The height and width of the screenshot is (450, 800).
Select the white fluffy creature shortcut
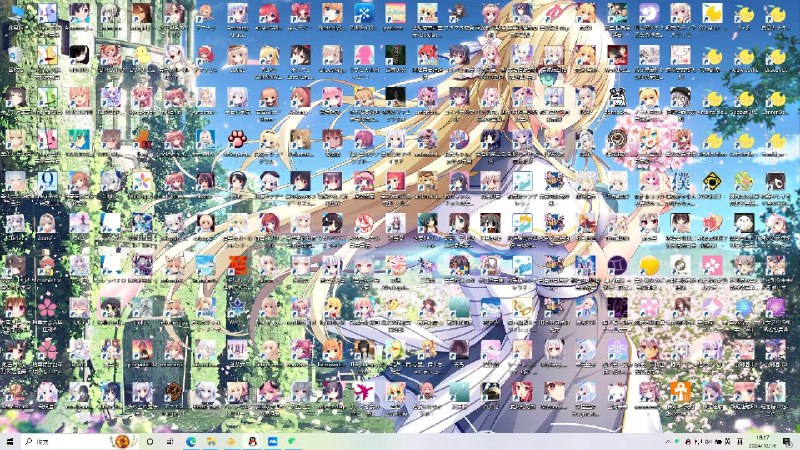(617, 392)
